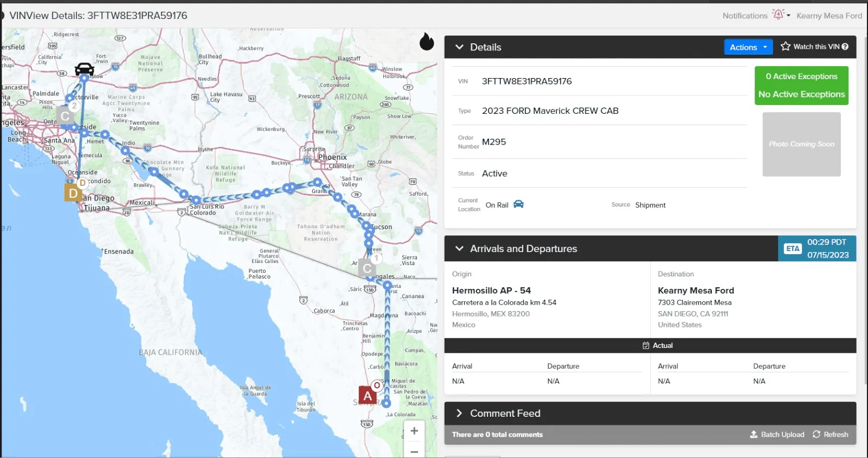868x458 pixels.
Task: Click the Notifications label
Action: (745, 16)
